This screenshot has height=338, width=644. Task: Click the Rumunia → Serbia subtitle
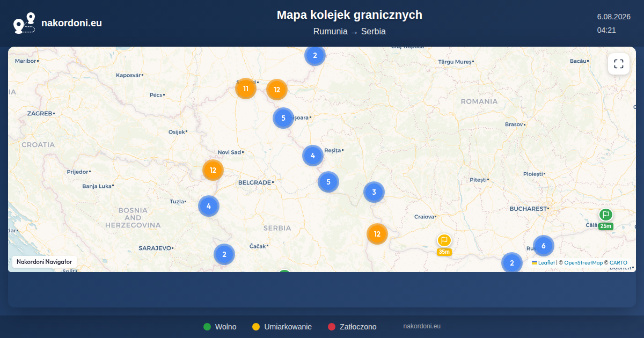(x=349, y=32)
